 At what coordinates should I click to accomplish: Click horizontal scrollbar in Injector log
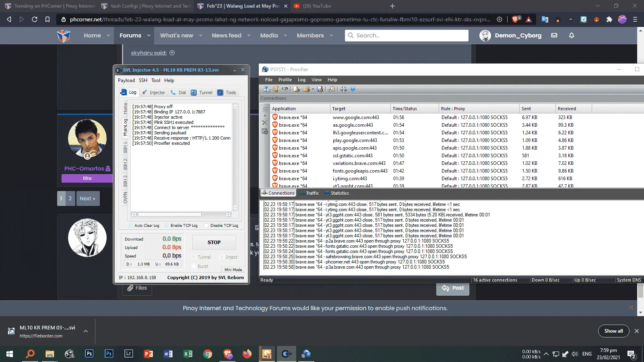[x=182, y=215]
